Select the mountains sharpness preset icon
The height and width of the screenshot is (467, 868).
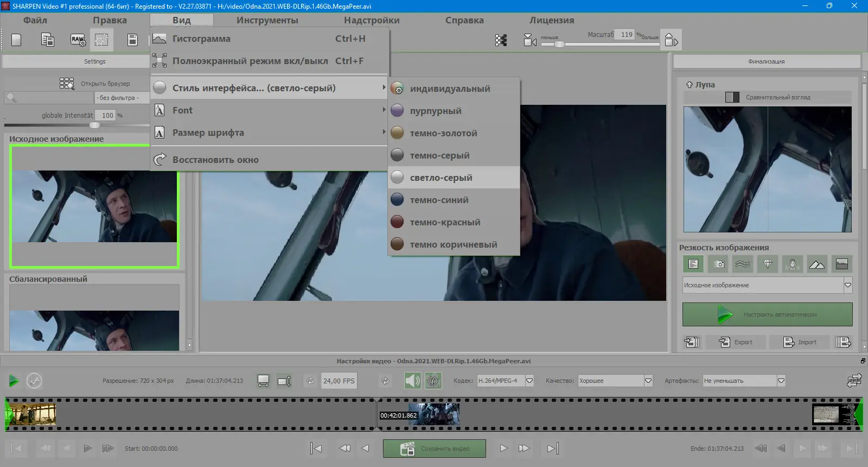(x=817, y=264)
